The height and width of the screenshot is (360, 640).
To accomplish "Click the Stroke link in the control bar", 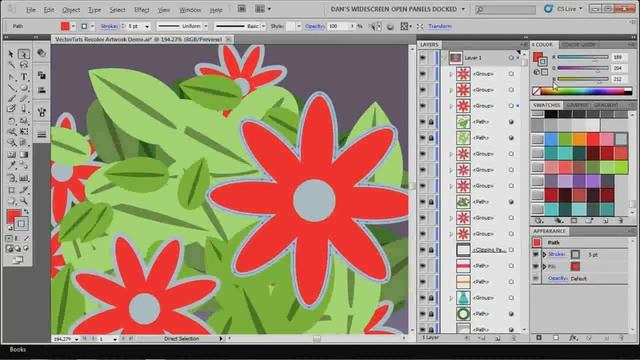I will 109,27.
